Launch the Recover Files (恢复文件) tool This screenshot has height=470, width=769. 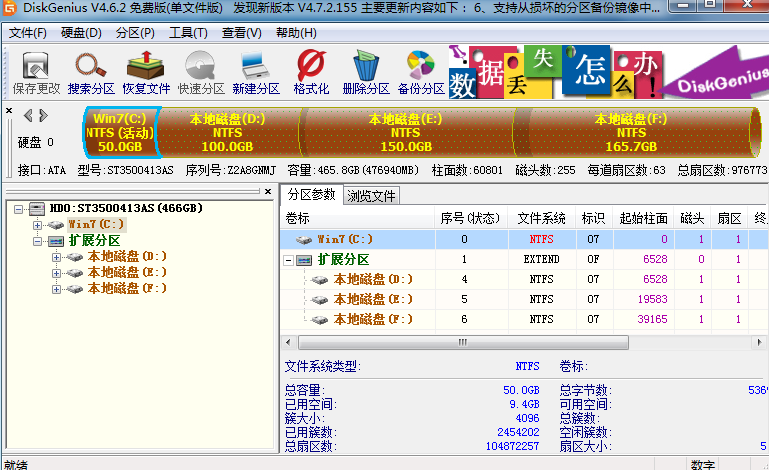(146, 73)
